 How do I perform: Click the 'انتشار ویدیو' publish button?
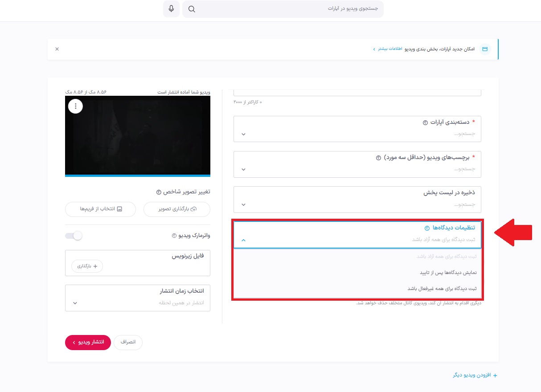tap(88, 342)
